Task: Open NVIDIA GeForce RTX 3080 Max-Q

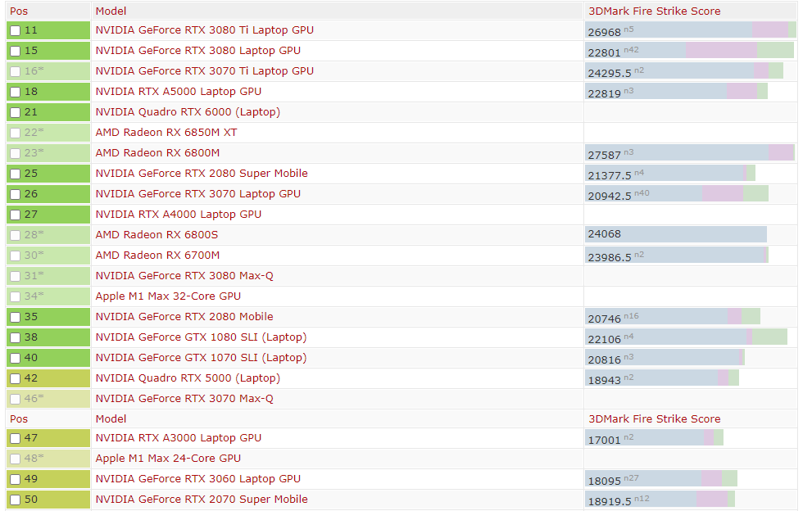Action: pyautogui.click(x=184, y=275)
